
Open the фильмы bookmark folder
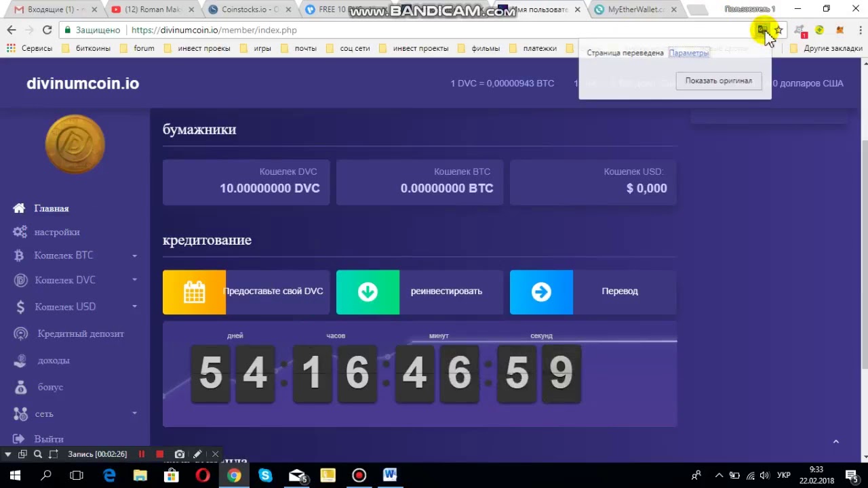point(479,48)
